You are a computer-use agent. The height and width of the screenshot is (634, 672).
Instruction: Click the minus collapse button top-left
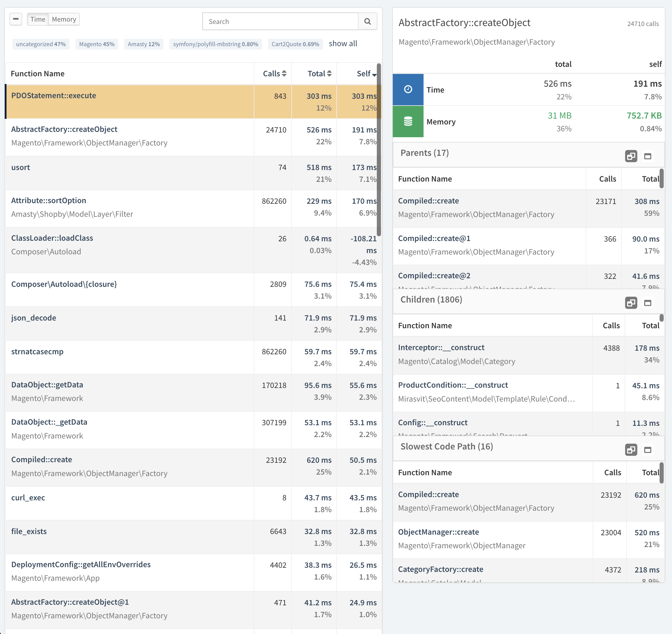16,19
